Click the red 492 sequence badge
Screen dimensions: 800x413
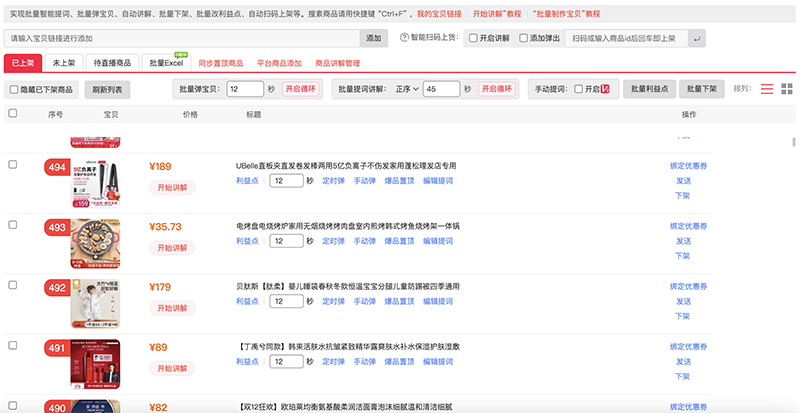[57, 287]
